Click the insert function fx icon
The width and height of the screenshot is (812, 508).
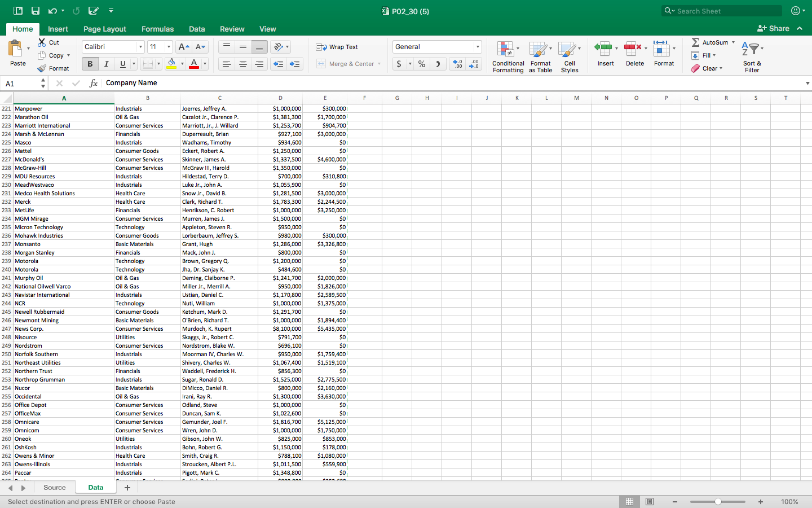click(94, 83)
